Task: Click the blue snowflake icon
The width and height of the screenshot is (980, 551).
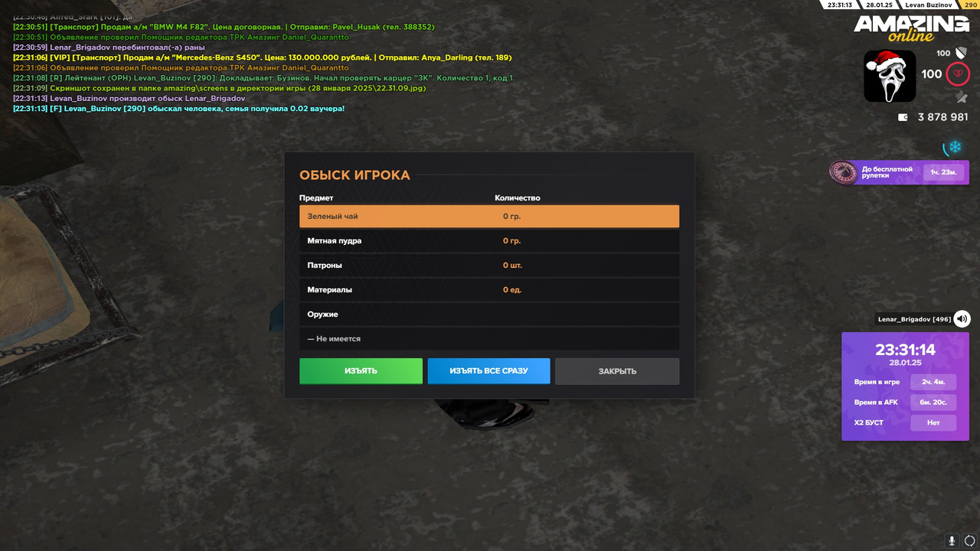Action: pyautogui.click(x=955, y=146)
